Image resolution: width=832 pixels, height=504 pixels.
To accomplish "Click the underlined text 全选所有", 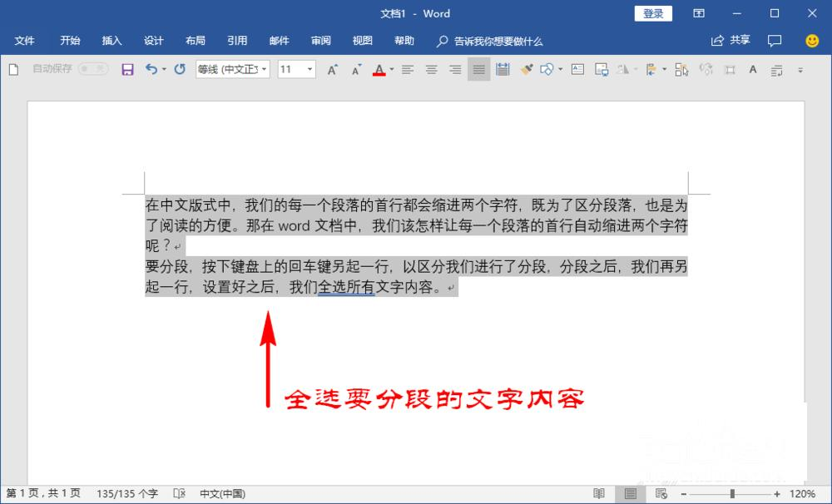I will point(346,287).
